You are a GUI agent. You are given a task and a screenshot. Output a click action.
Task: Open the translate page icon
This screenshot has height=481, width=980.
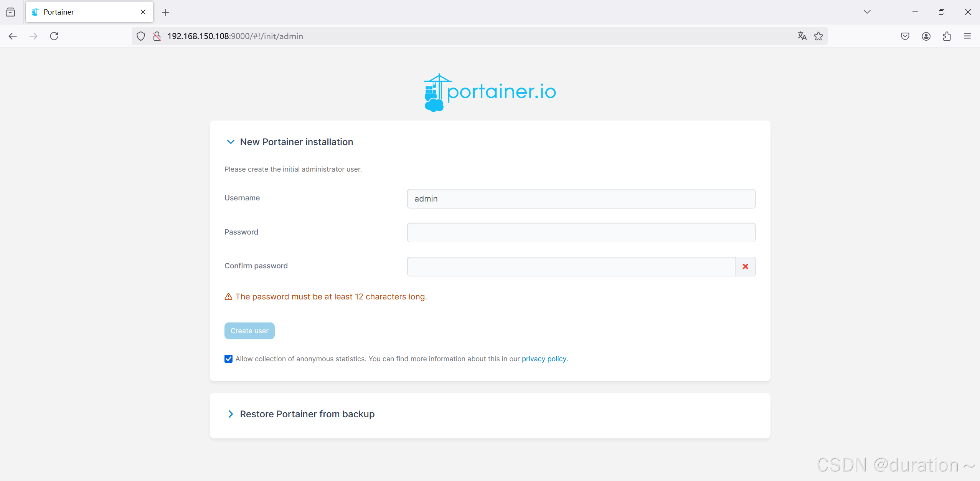coord(802,36)
